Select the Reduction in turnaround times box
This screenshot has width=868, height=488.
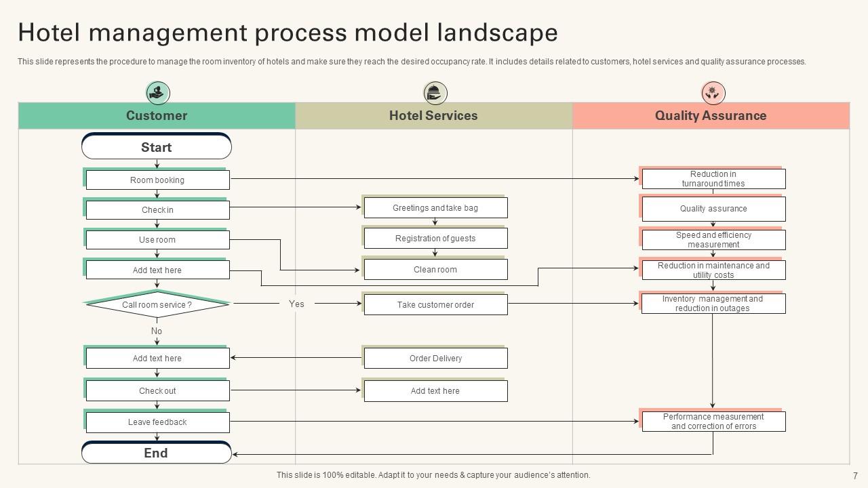pyautogui.click(x=713, y=179)
